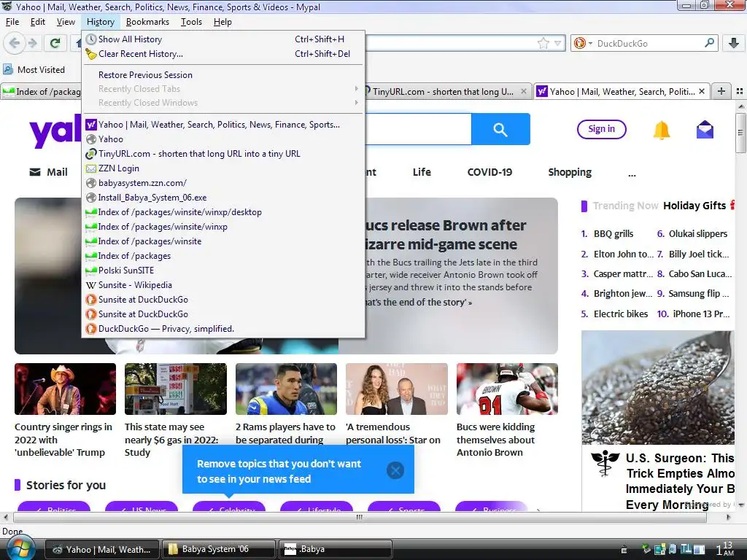Image resolution: width=747 pixels, height=560 pixels.
Task: Open the Shopping nav link
Action: point(570,172)
